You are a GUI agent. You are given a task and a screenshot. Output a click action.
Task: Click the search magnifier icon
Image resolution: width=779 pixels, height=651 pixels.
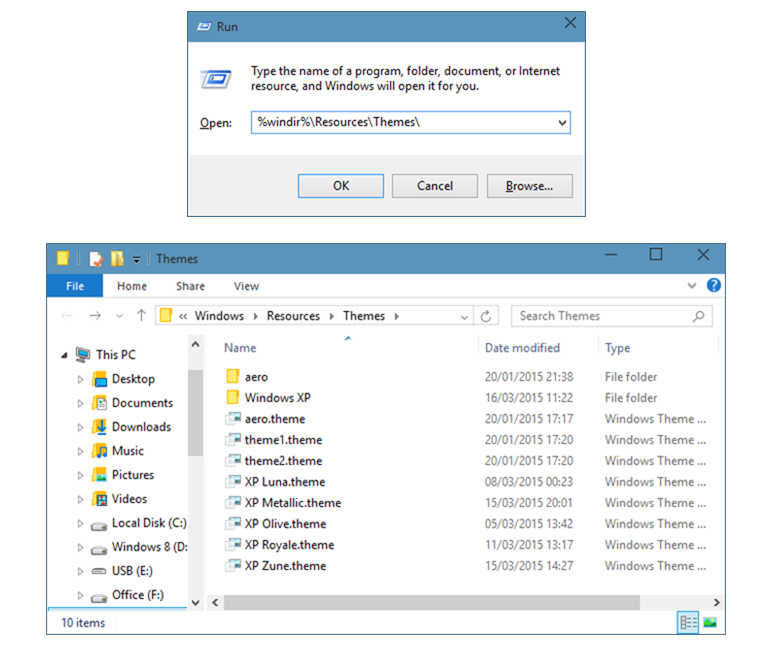pos(699,316)
